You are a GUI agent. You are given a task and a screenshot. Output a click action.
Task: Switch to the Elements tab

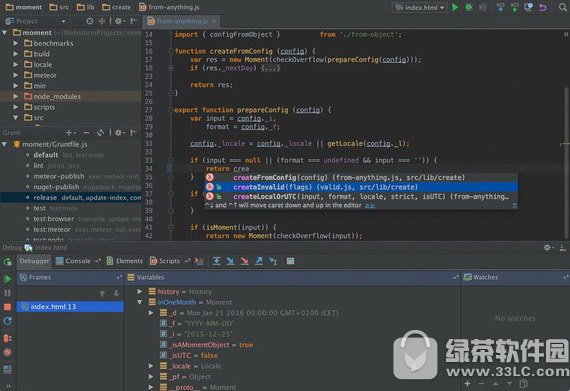pos(125,261)
